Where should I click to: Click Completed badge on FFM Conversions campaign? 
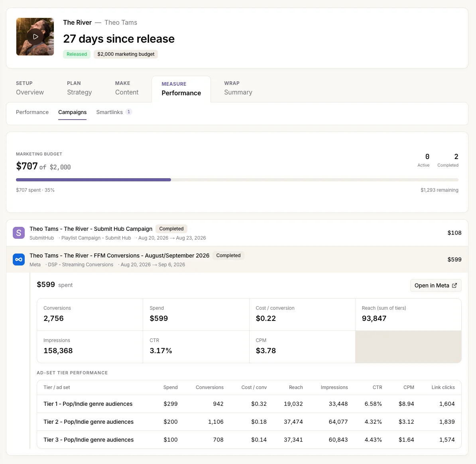click(228, 256)
